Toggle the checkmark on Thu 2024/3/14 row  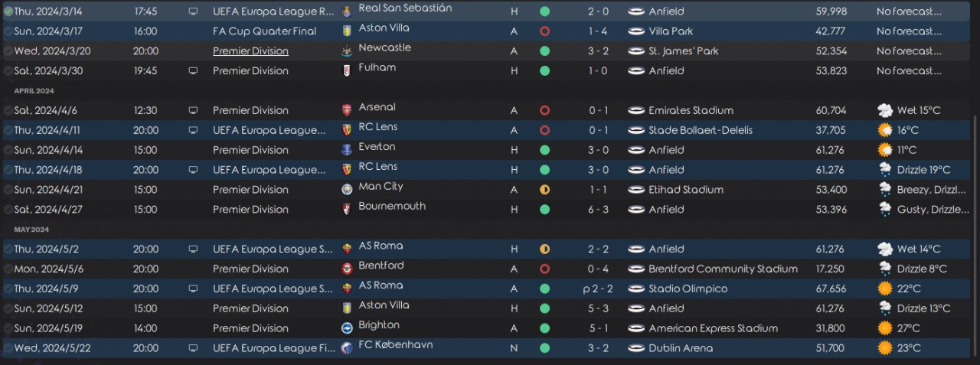click(x=8, y=11)
